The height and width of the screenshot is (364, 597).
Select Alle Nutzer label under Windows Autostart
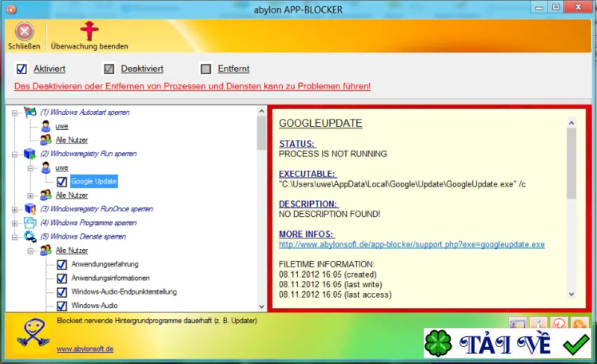pyautogui.click(x=72, y=140)
